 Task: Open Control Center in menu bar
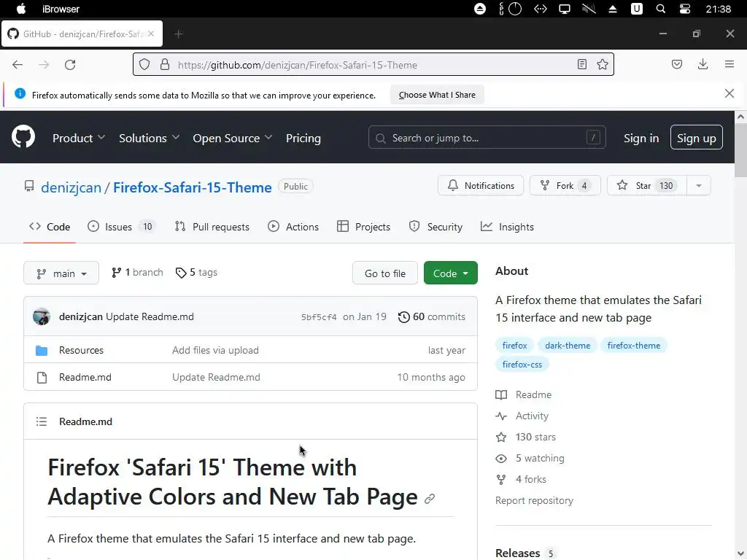[x=684, y=9]
